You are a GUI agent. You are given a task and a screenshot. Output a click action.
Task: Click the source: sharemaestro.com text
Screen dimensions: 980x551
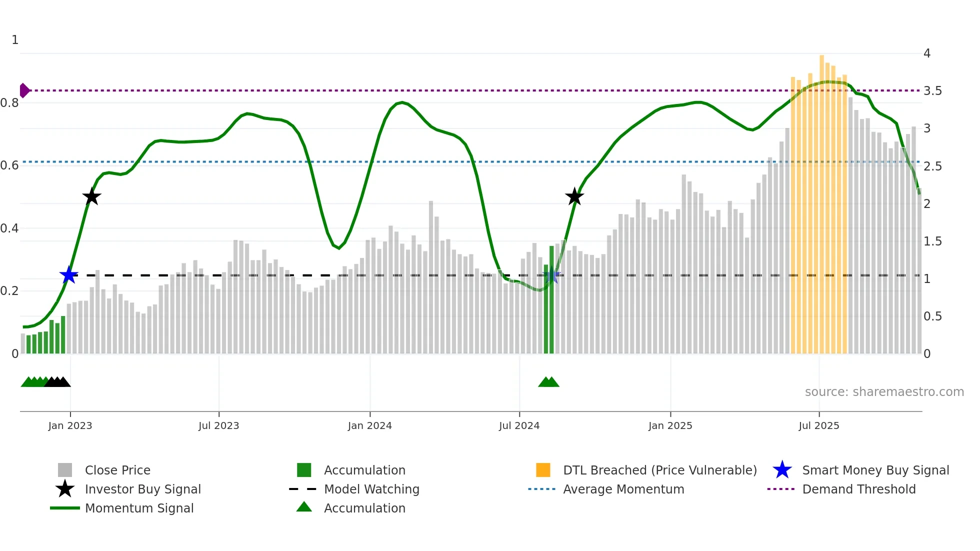tap(884, 391)
